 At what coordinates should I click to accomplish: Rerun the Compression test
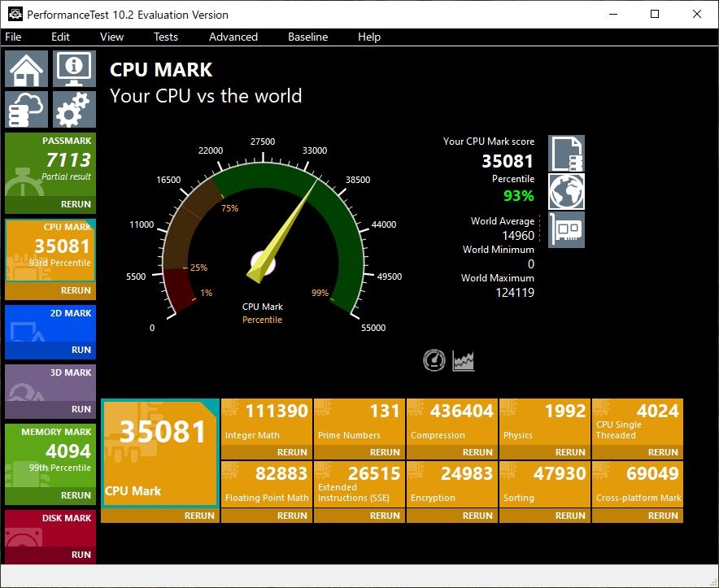click(x=477, y=452)
